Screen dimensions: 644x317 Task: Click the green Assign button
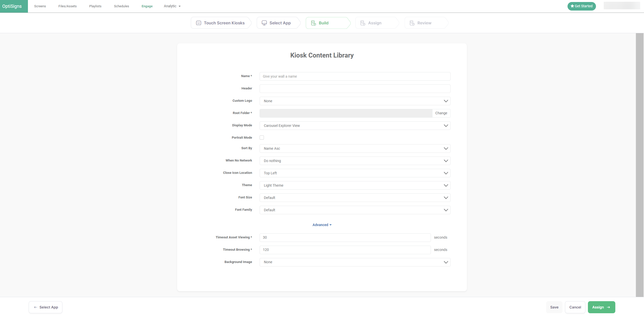601,307
